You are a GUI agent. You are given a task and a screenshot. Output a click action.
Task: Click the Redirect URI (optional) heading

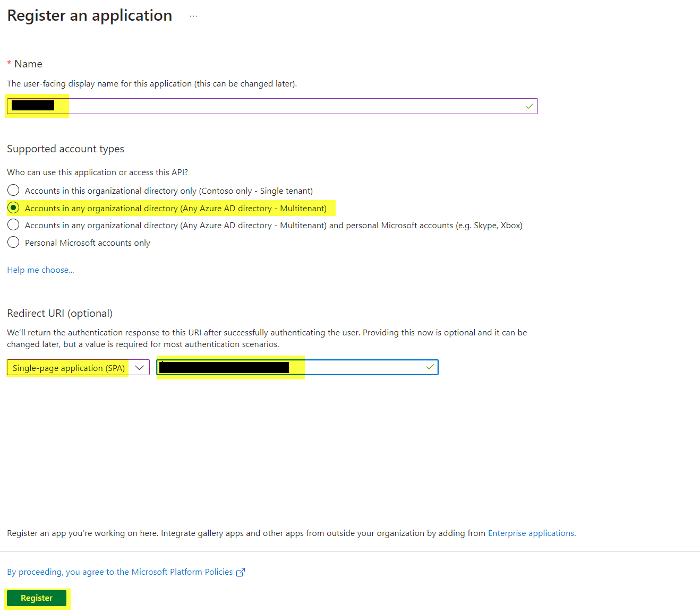click(59, 313)
